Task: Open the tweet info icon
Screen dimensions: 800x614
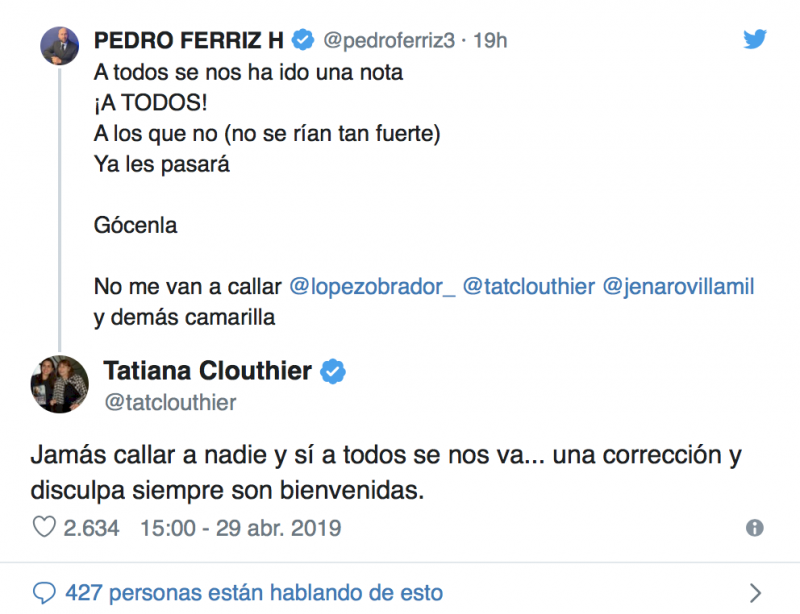Action: (x=755, y=528)
